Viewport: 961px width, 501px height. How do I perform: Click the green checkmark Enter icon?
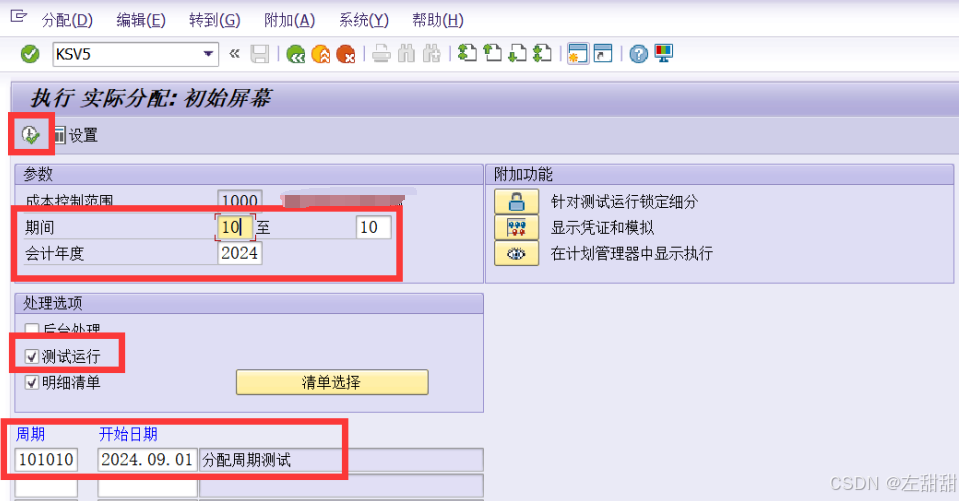[29, 54]
